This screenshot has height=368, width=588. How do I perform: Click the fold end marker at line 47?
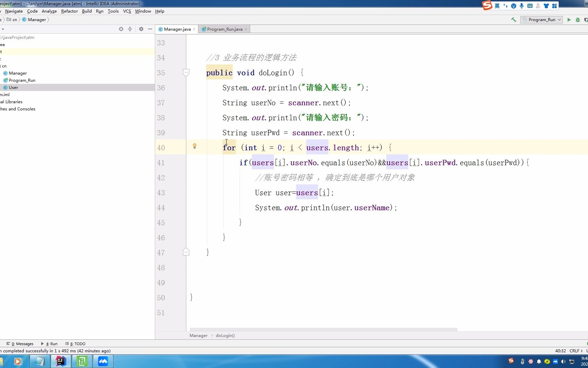coord(186,252)
